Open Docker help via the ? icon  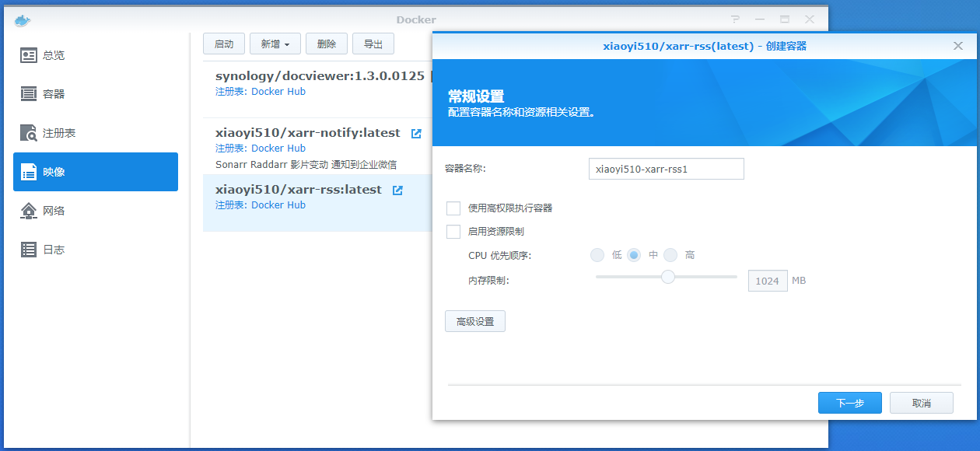point(735,19)
